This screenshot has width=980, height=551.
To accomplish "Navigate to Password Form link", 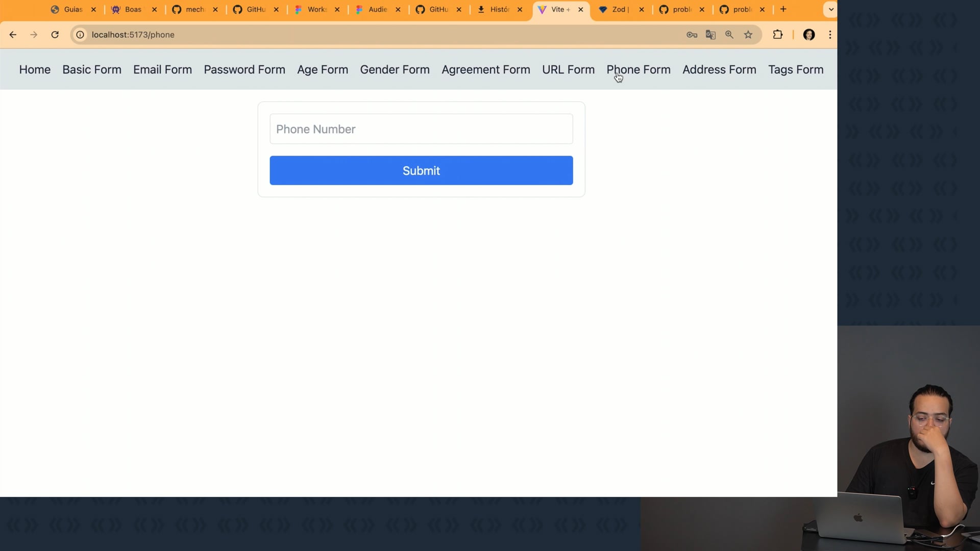I will 244,69.
